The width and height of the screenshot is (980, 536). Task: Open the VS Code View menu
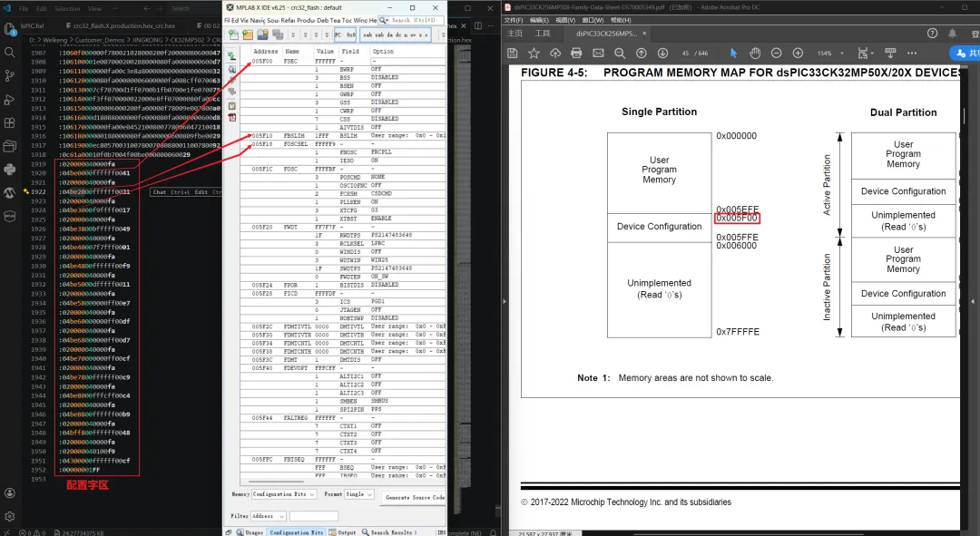(94, 9)
